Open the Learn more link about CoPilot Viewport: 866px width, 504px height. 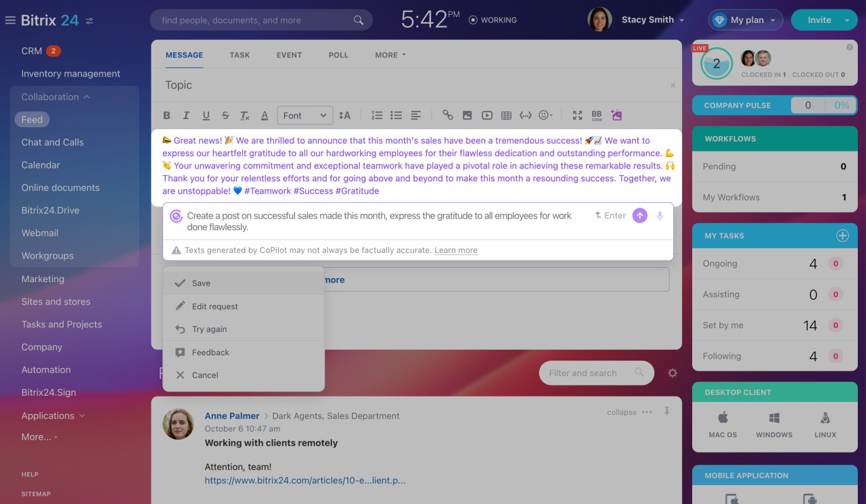[456, 250]
